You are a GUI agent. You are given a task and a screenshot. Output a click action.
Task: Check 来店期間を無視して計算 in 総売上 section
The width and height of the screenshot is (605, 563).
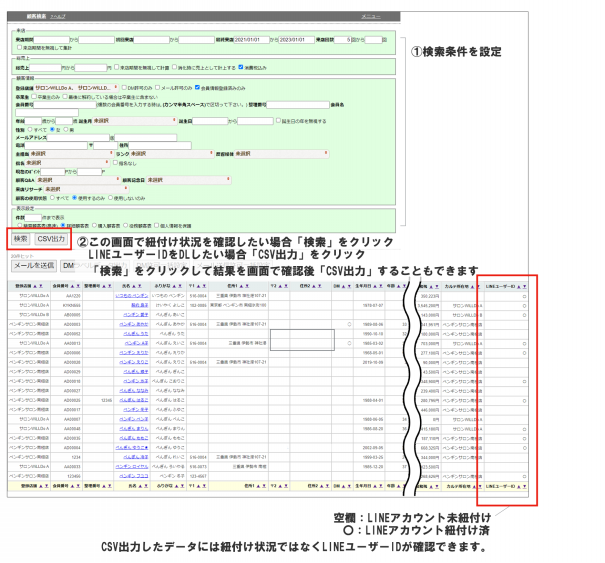116,67
